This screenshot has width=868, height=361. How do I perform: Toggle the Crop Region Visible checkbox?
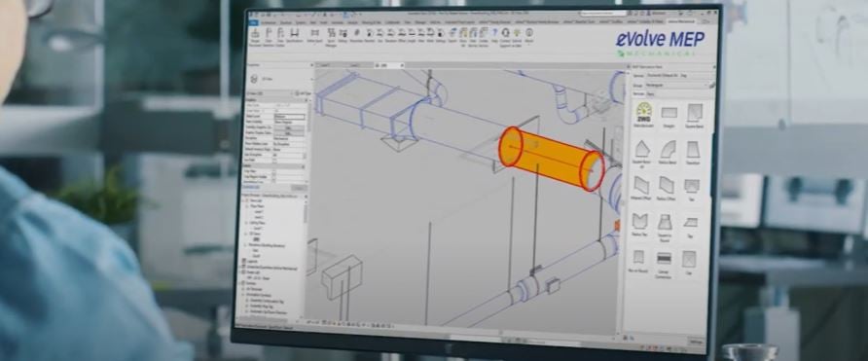coord(274,177)
